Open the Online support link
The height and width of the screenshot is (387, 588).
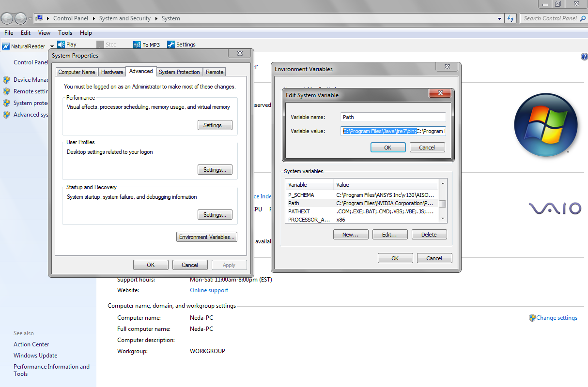(209, 290)
